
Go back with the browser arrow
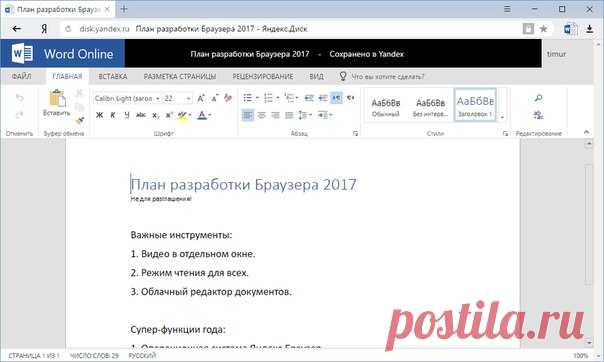17,29
